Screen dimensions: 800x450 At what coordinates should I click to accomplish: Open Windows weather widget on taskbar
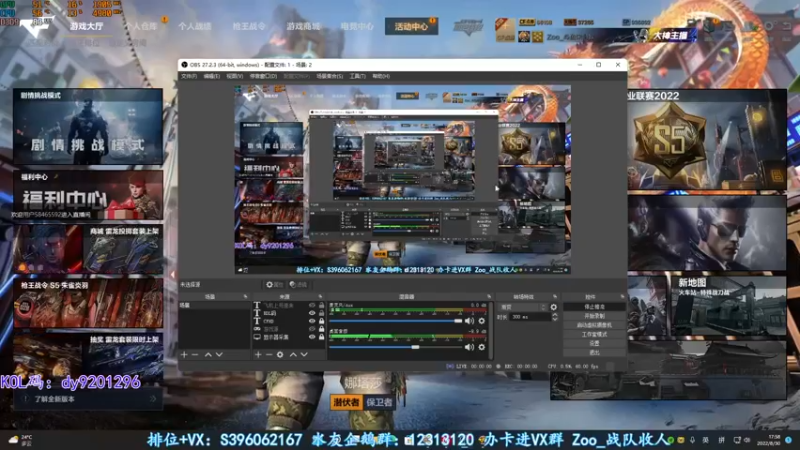coord(20,440)
